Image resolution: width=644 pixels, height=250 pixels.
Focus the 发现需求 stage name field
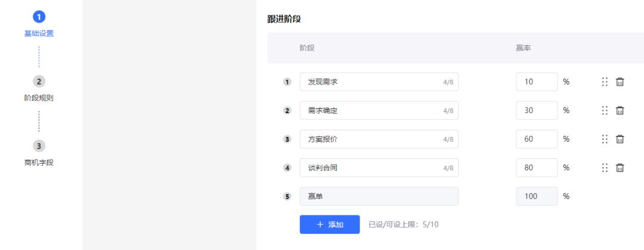click(379, 82)
